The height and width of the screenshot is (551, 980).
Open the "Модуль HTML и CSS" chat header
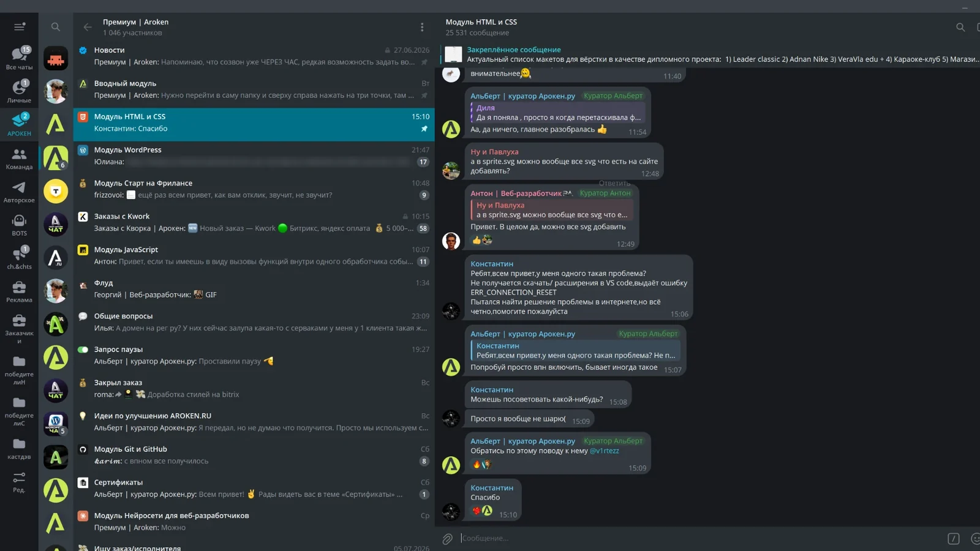pos(481,27)
